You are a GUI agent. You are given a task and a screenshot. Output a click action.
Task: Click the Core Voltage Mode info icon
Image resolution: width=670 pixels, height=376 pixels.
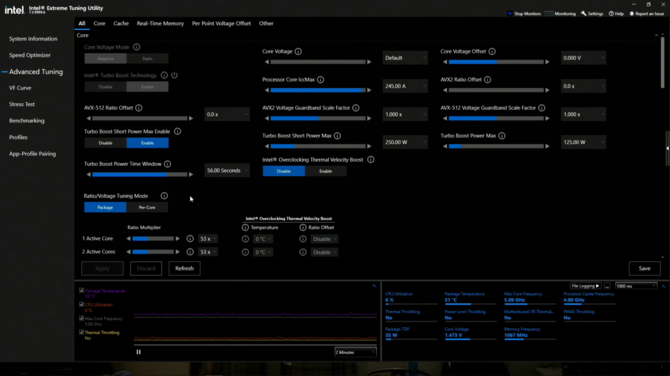(x=136, y=47)
